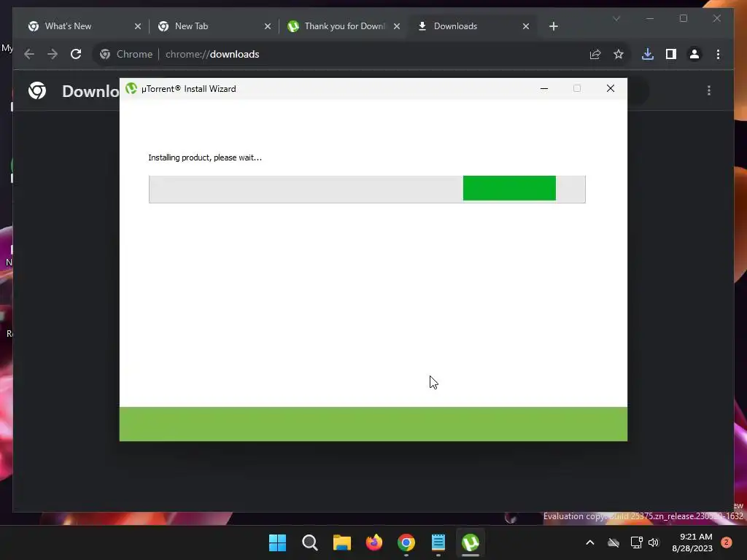
Task: Close the Downloads tab
Action: (526, 26)
